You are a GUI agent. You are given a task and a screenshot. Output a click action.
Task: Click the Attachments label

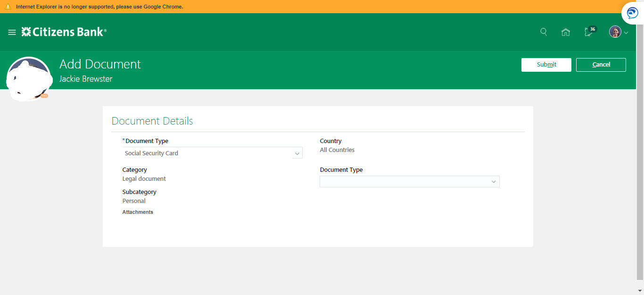coord(138,211)
